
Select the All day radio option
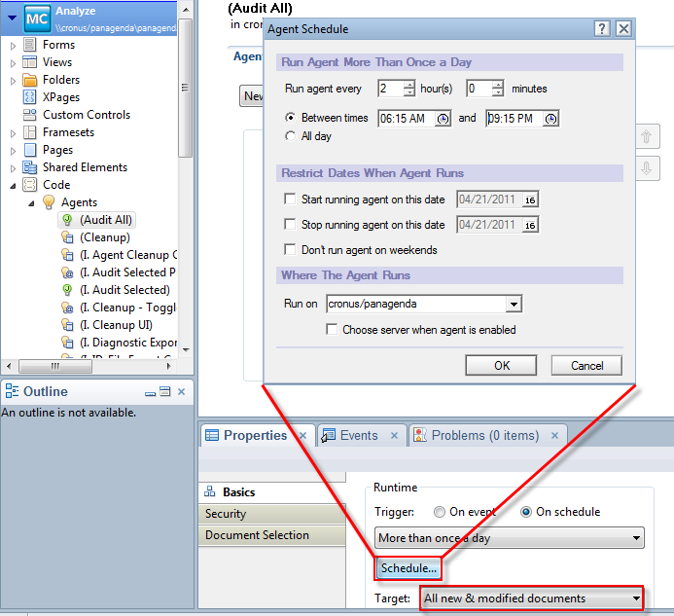pyautogui.click(x=290, y=136)
